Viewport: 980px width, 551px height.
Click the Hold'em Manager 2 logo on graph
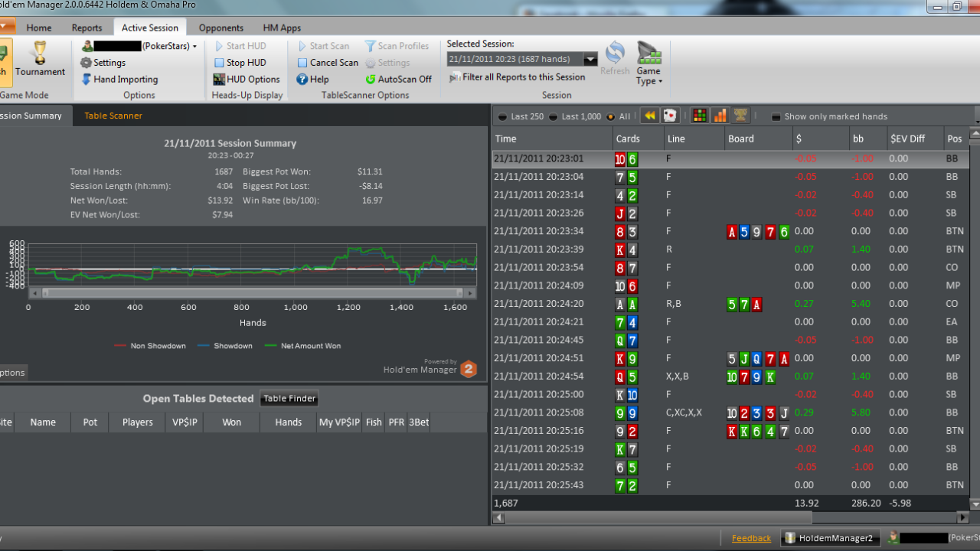click(469, 369)
